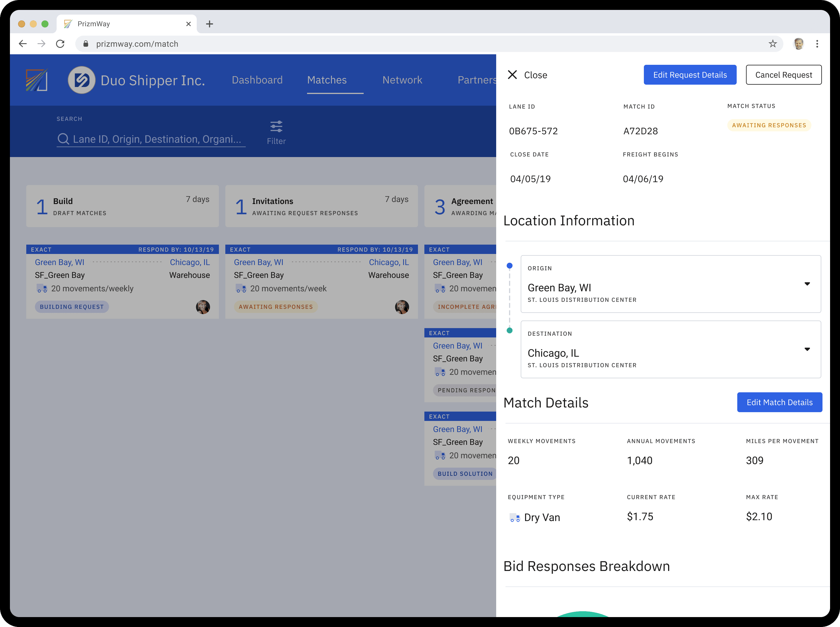This screenshot has height=627, width=840.
Task: Click Lane ID value 0B675-572
Action: 534,131
